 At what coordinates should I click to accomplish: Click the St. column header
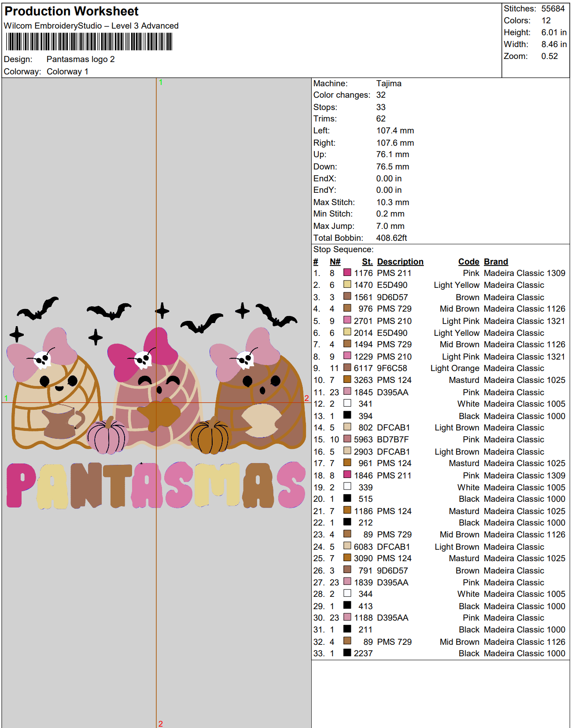click(367, 262)
